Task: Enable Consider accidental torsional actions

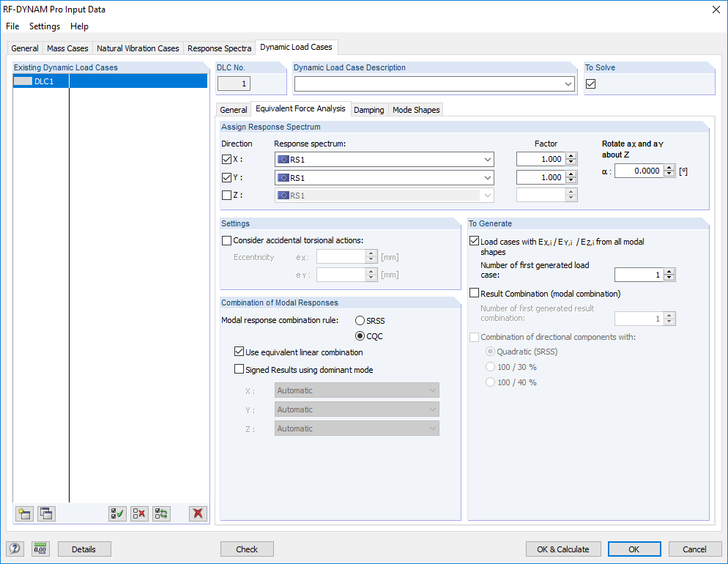Action: [227, 240]
